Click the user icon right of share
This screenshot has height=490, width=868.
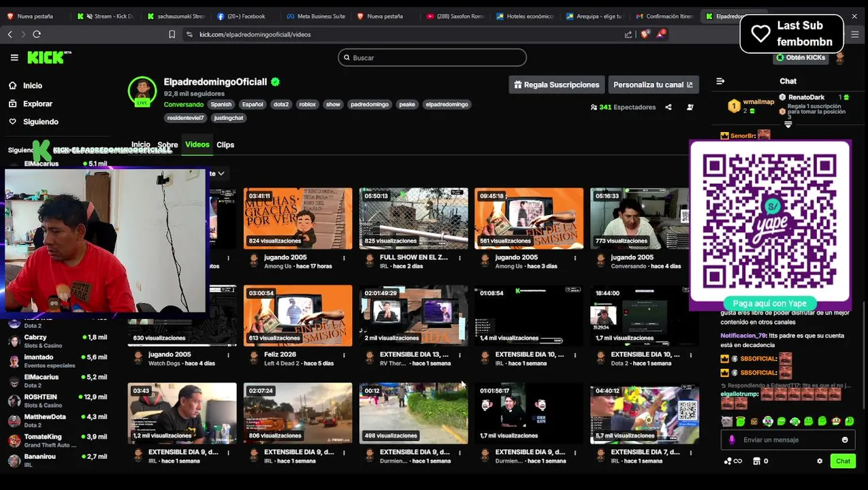click(x=690, y=107)
